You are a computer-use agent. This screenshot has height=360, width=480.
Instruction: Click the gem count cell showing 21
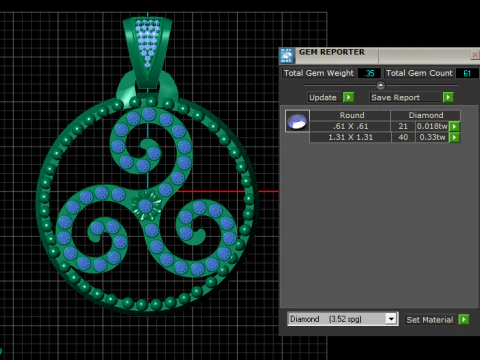pos(403,126)
